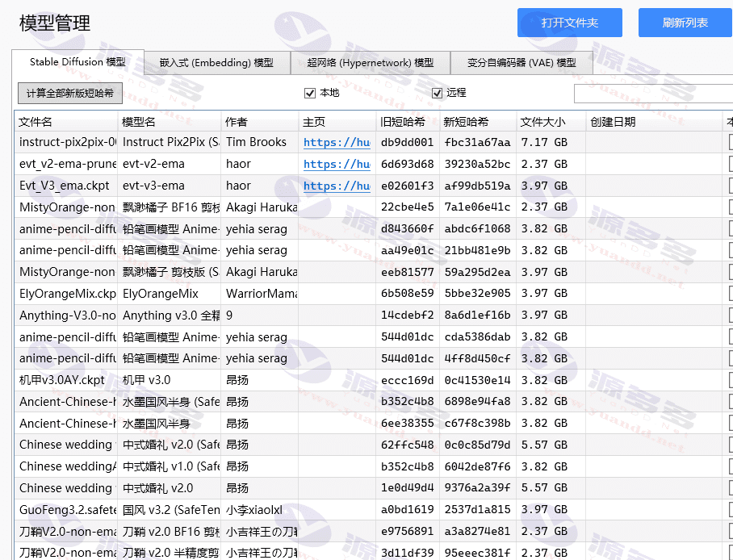This screenshot has width=733, height=560.
Task: Click new hash 0c0c85d79d
Action: point(478,445)
